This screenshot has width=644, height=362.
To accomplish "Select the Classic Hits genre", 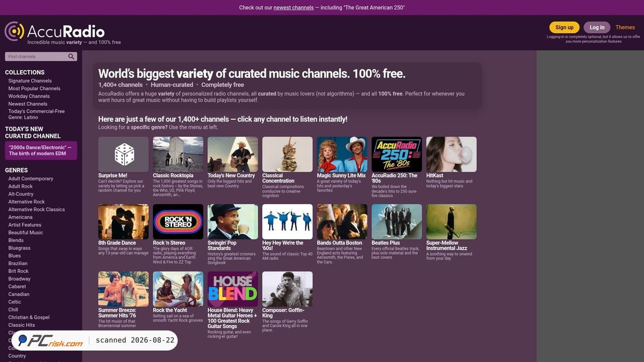I will click(x=21, y=325).
